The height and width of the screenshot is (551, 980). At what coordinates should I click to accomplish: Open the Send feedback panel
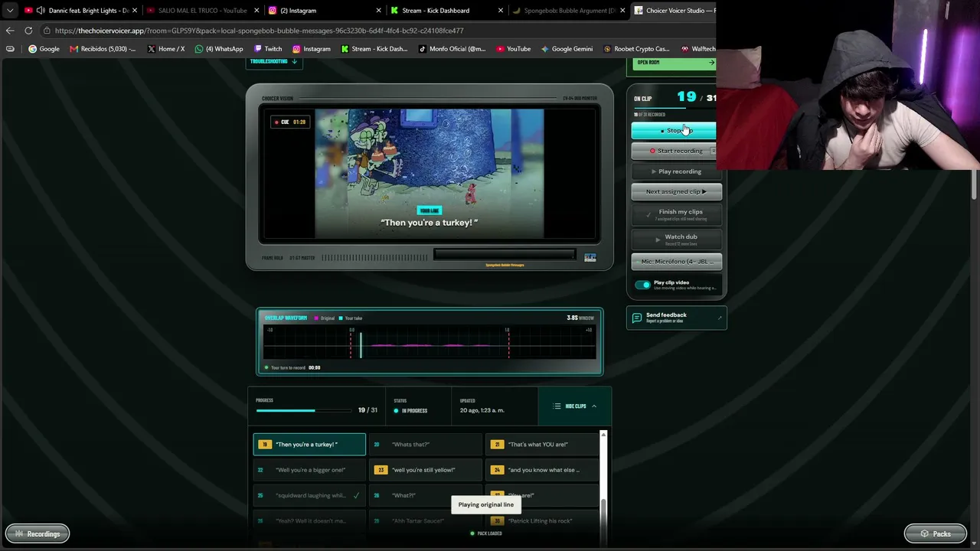tap(676, 318)
